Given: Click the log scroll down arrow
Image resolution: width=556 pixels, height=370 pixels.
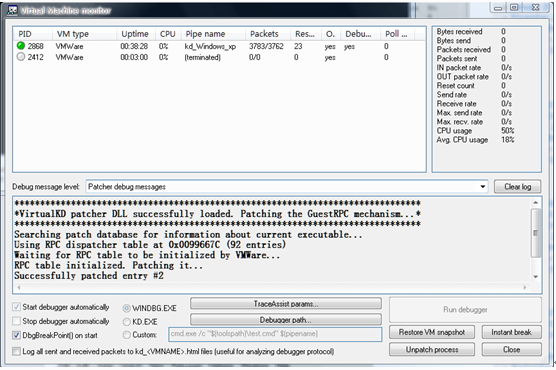Looking at the screenshot, I should click(535, 277).
